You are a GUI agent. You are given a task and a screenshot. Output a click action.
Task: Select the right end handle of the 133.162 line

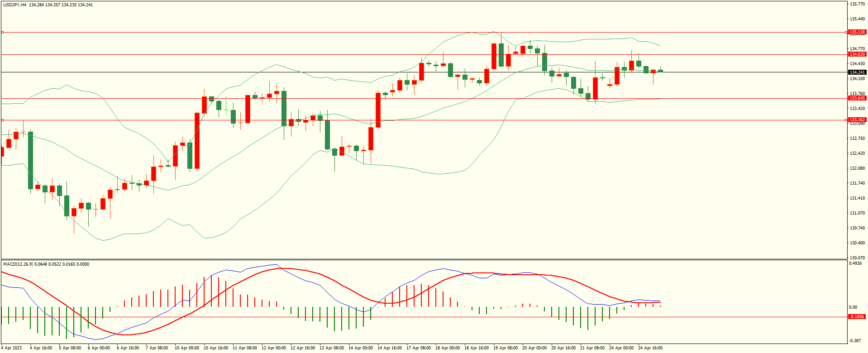click(x=846, y=120)
